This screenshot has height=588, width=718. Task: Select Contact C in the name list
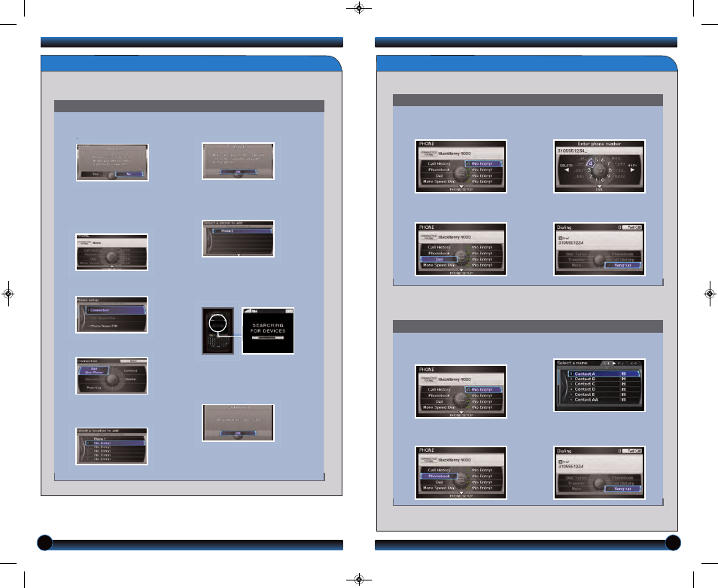[603, 384]
